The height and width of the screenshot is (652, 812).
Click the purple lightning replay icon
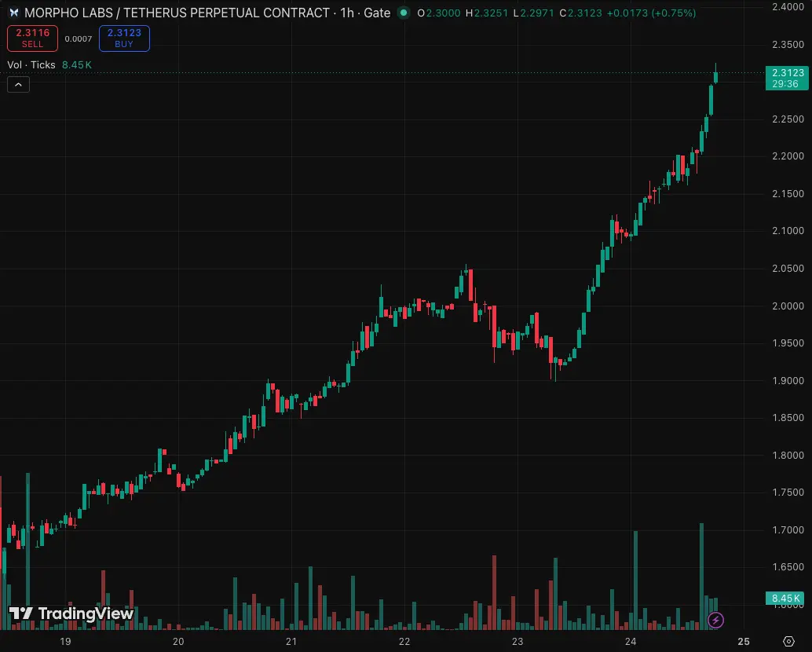715,620
